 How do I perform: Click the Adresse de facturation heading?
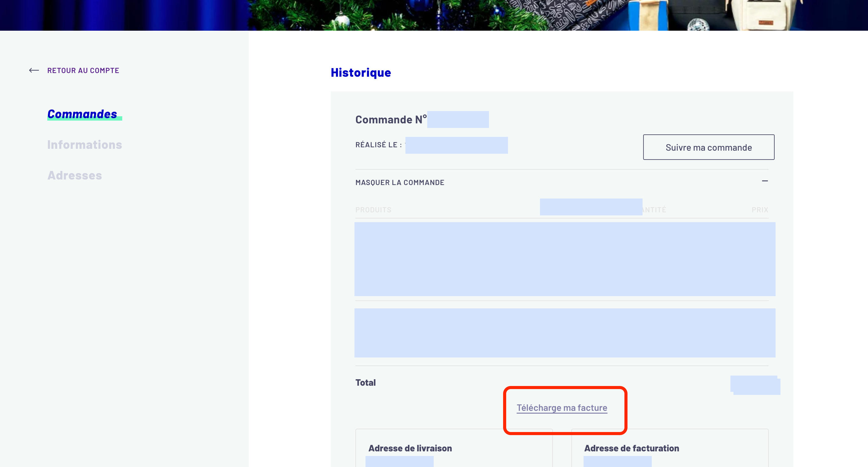(631, 448)
